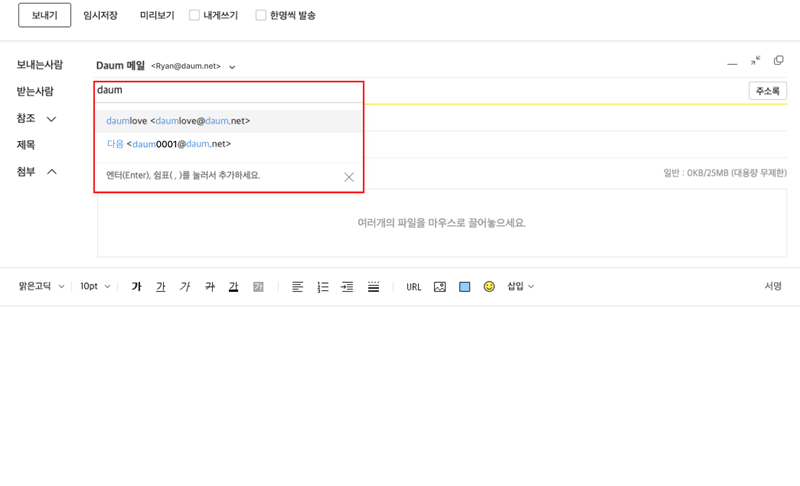The height and width of the screenshot is (486, 800).
Task: Minimize the compose window
Action: tap(732, 63)
